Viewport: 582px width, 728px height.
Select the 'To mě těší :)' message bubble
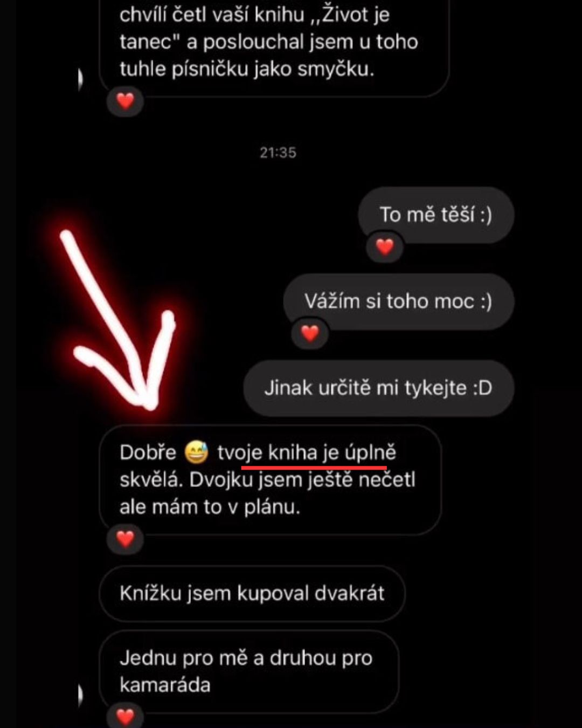pyautogui.click(x=436, y=215)
